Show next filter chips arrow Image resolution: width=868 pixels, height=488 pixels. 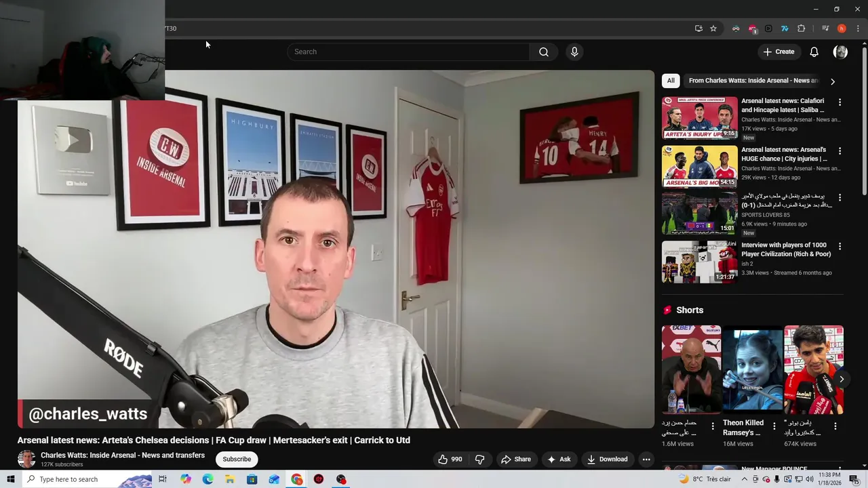coord(833,81)
